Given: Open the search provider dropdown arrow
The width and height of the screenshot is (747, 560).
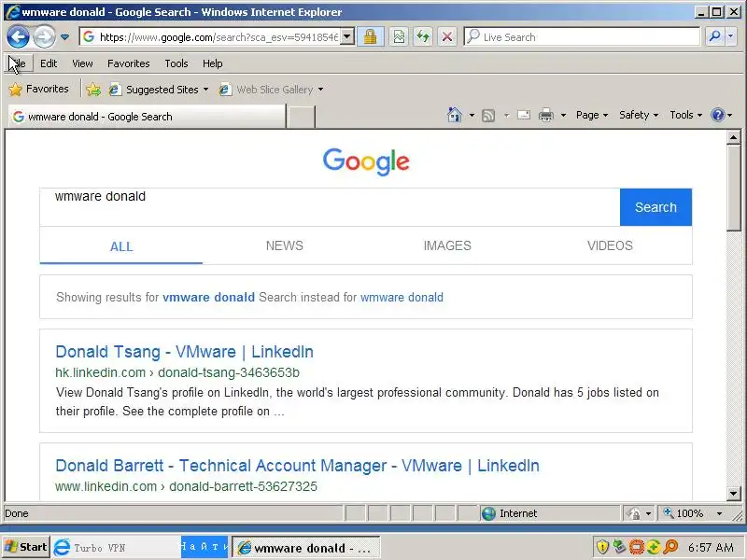Looking at the screenshot, I should (x=731, y=36).
